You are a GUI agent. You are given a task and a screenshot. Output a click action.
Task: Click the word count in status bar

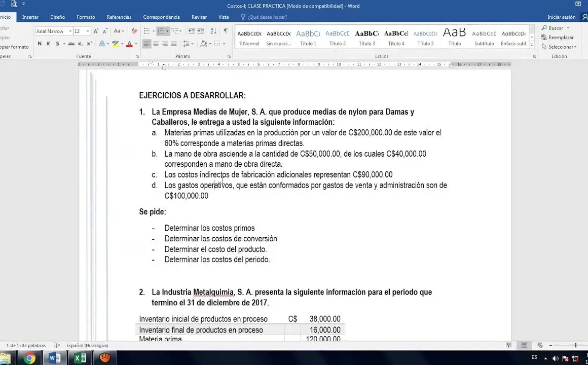point(26,346)
